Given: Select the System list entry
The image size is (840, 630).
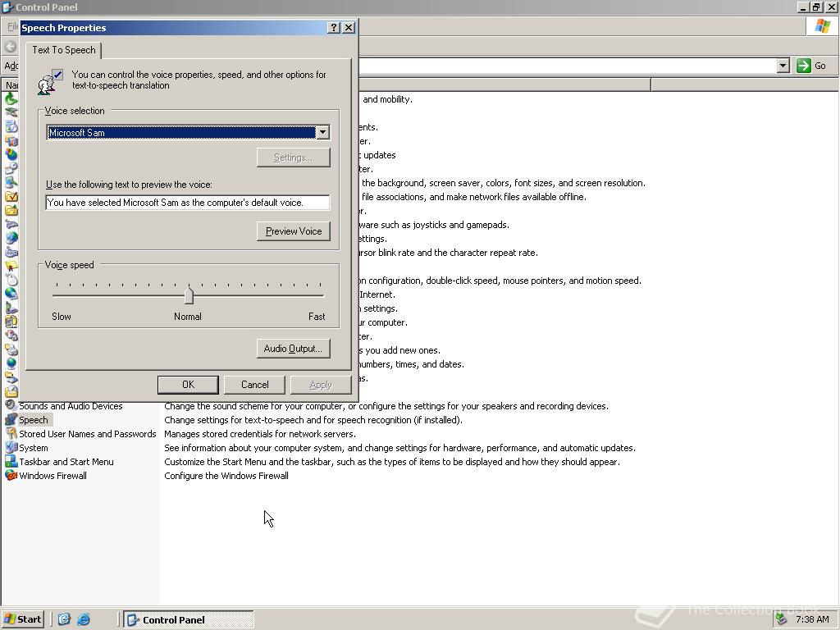Looking at the screenshot, I should [33, 447].
